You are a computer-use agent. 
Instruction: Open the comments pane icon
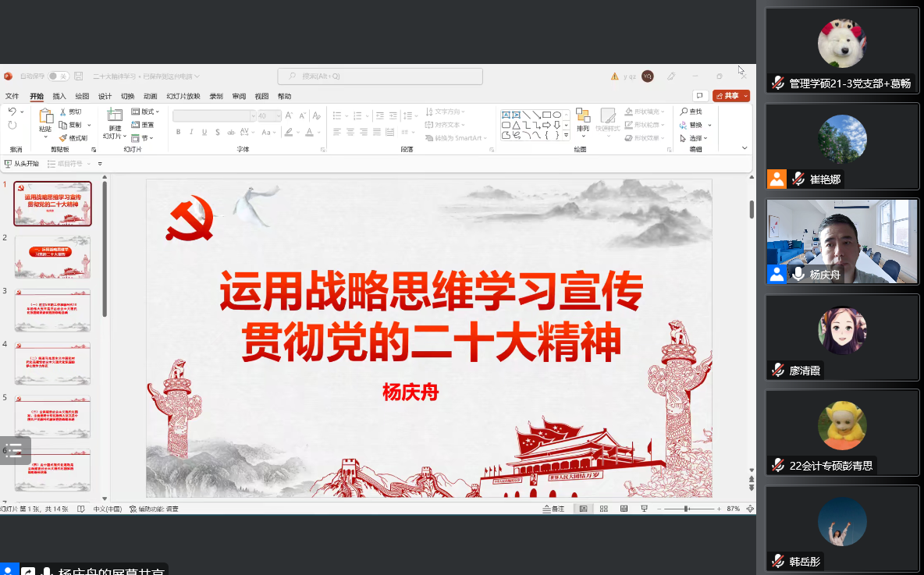[x=699, y=96]
